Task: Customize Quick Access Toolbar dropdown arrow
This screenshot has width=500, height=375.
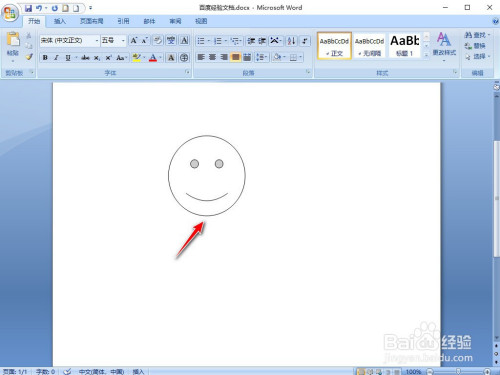Action: pyautogui.click(x=90, y=8)
